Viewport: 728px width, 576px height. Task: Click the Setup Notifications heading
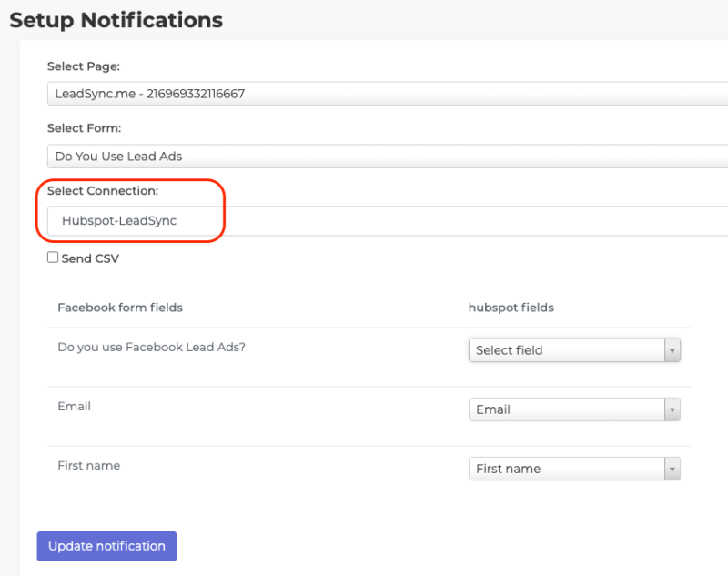(x=116, y=19)
